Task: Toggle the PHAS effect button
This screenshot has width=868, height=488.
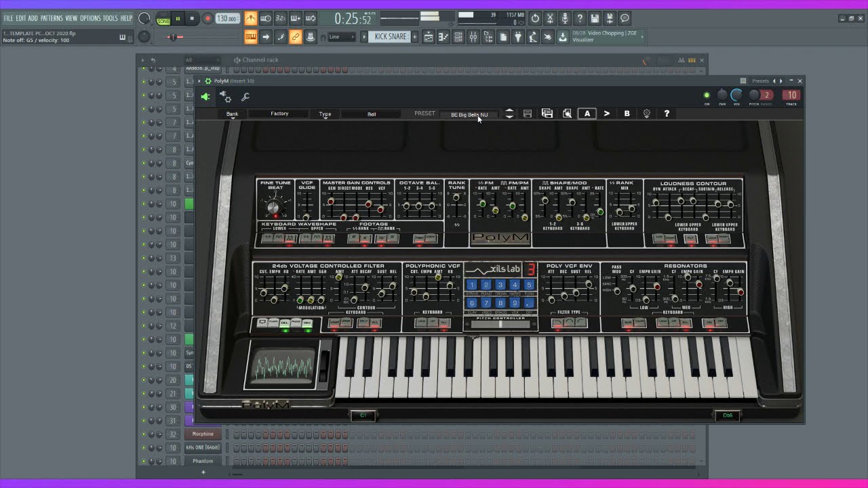Action: pyautogui.click(x=296, y=323)
